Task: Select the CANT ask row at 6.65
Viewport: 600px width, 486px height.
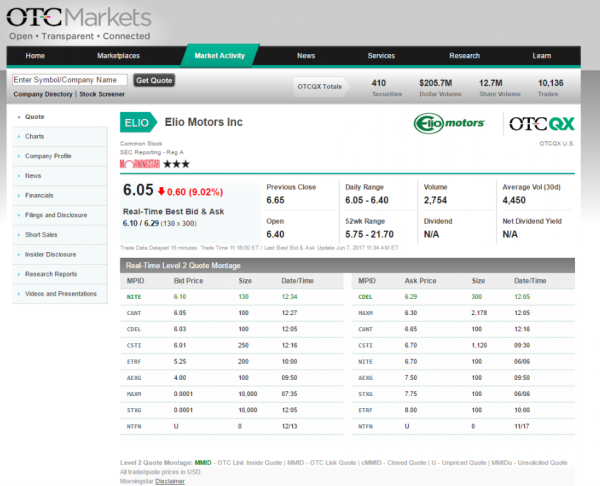Action: click(x=463, y=329)
